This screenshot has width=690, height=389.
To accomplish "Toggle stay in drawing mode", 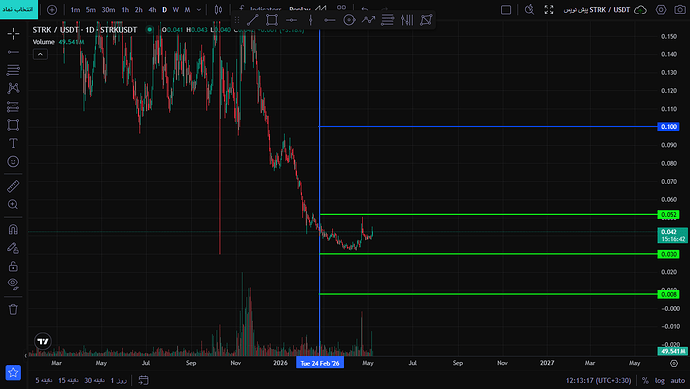I will (x=13, y=248).
